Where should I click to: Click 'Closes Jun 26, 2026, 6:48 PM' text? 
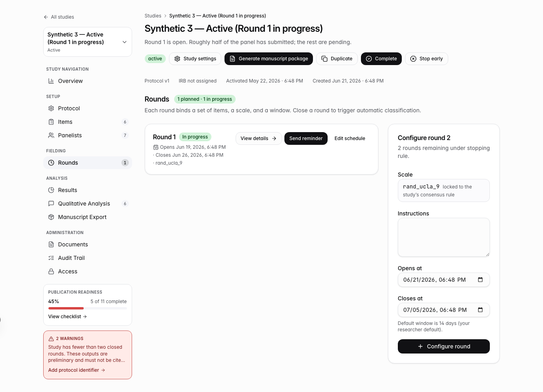click(x=190, y=155)
